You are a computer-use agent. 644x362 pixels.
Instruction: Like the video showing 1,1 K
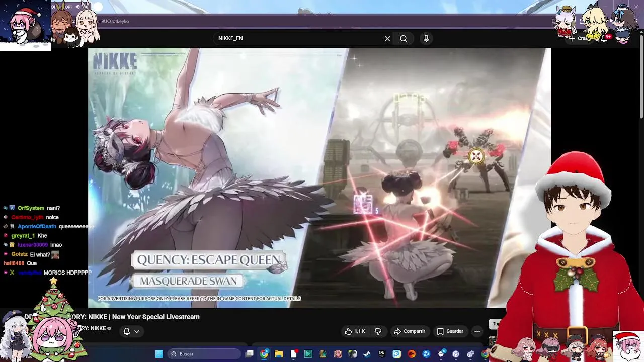[x=355, y=331]
